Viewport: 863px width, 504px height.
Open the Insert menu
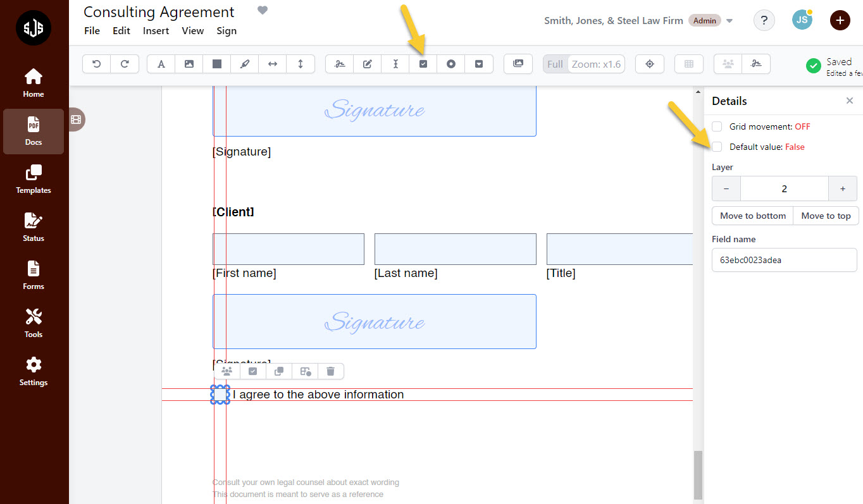coord(156,30)
